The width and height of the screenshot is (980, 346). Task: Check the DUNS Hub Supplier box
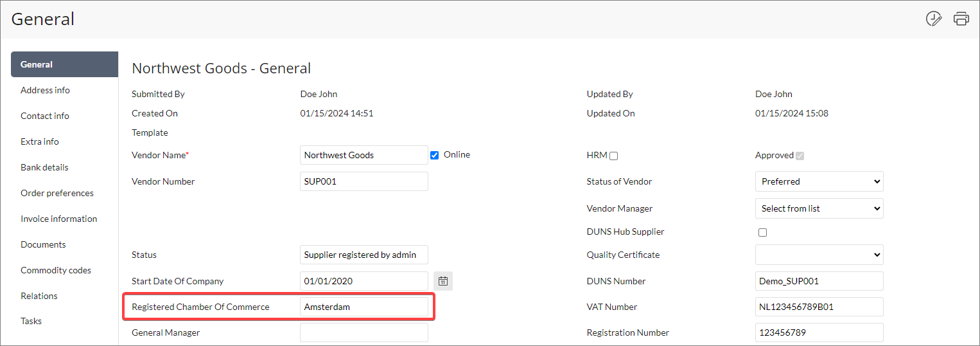click(x=762, y=232)
